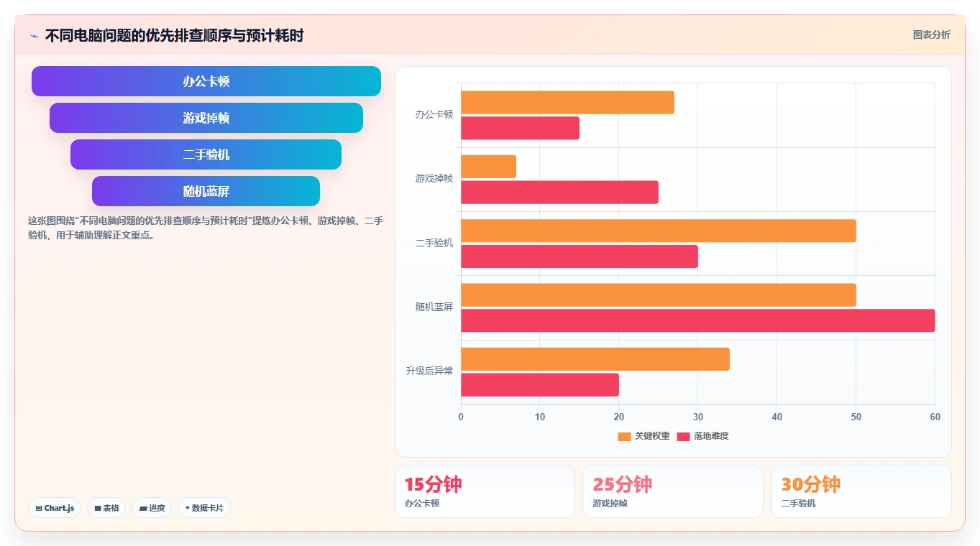Click the orange 关键权重 legend swatch

click(x=624, y=437)
